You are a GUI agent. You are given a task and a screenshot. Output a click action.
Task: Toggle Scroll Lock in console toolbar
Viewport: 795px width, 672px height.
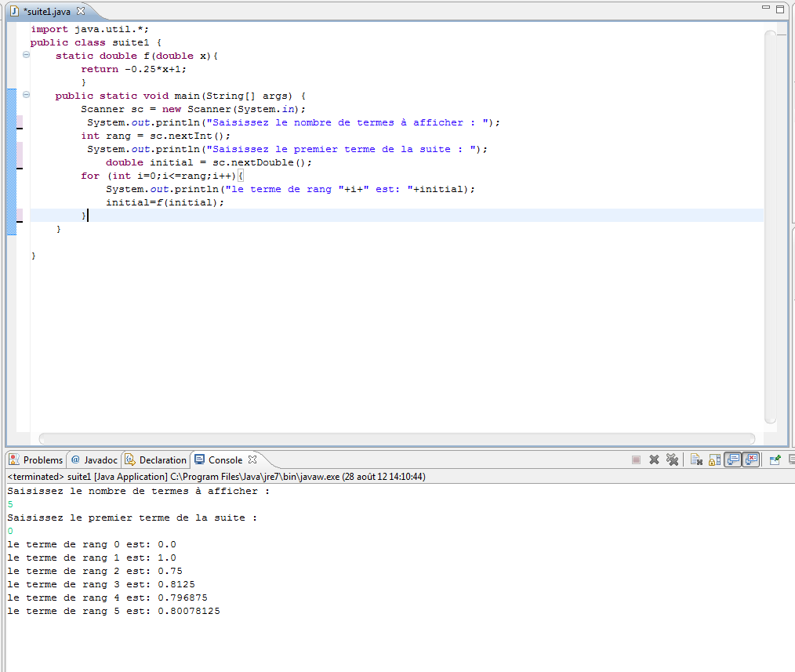click(x=714, y=460)
